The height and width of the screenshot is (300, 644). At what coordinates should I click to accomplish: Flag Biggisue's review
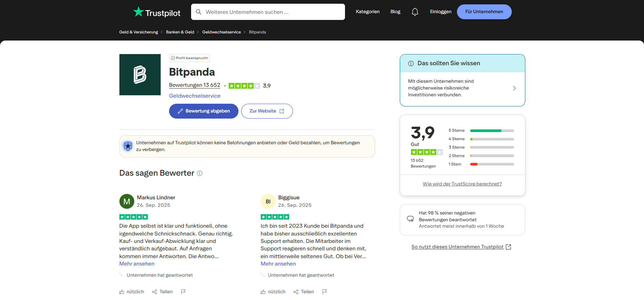(x=325, y=292)
